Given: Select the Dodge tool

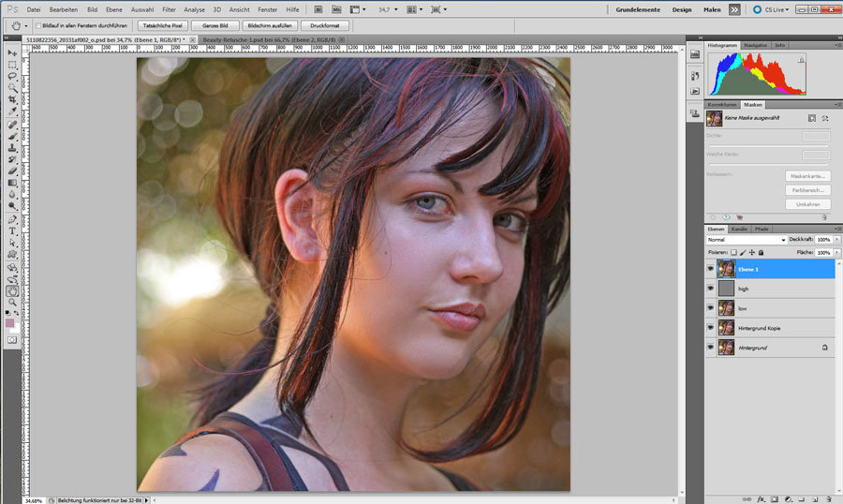Looking at the screenshot, I should tap(12, 206).
